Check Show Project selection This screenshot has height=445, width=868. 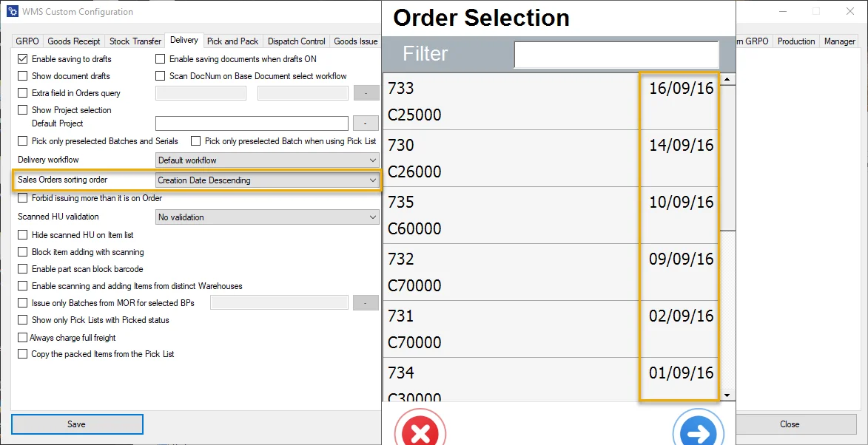click(x=23, y=110)
